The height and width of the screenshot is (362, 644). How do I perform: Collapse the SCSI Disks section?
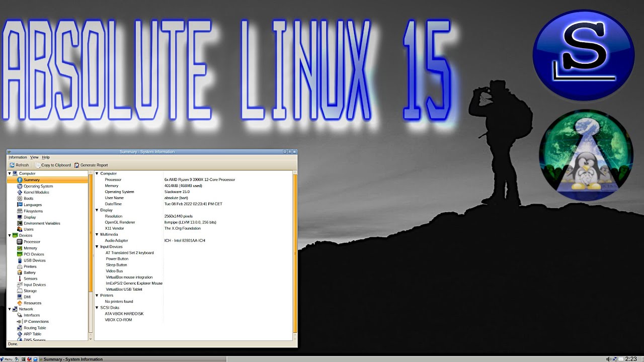tap(97, 308)
